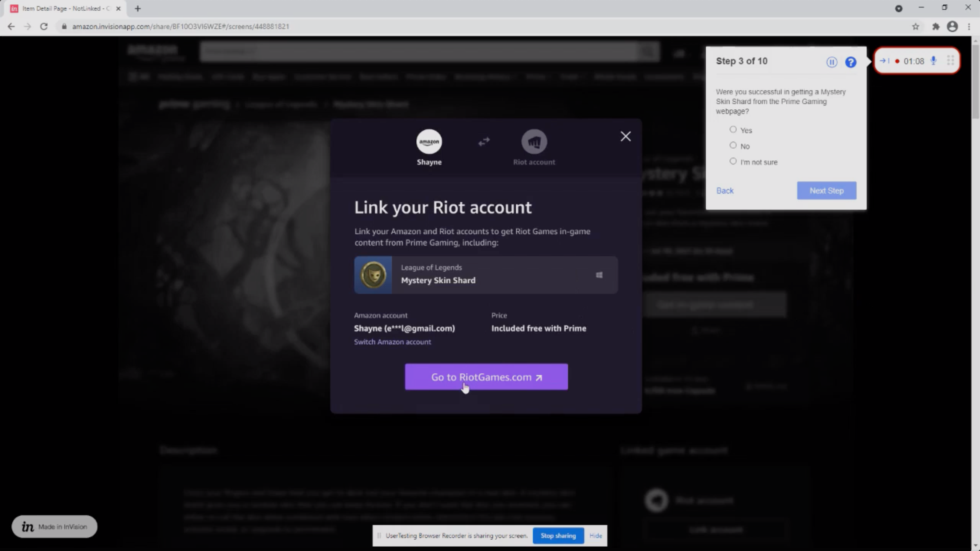Select the Yes radio option

733,130
